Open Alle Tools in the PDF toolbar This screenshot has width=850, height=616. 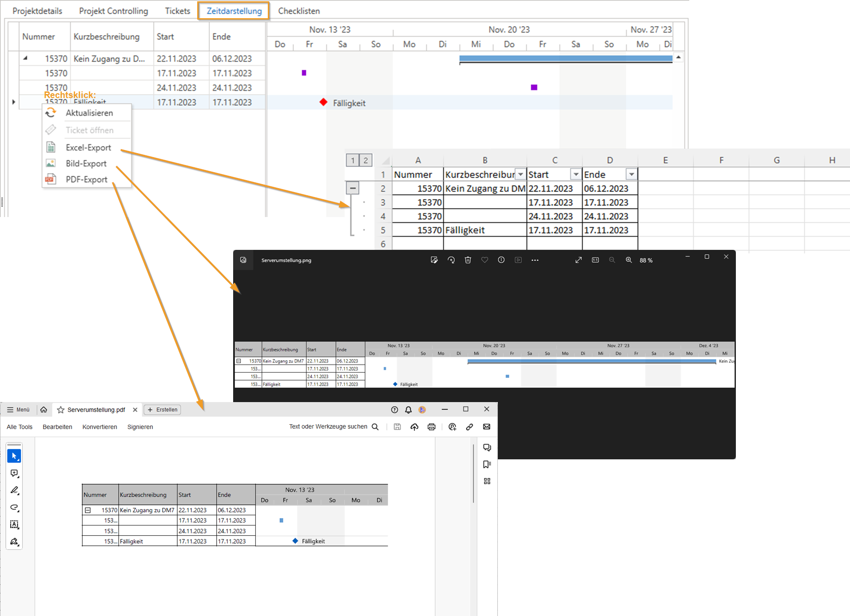tap(20, 427)
